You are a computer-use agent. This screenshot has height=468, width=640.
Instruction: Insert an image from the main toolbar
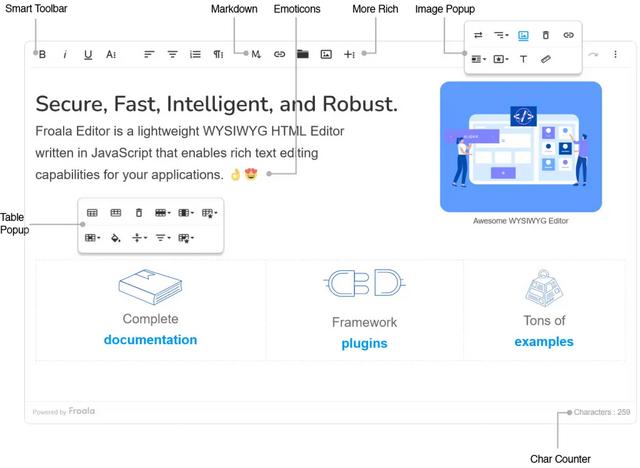[x=326, y=54]
